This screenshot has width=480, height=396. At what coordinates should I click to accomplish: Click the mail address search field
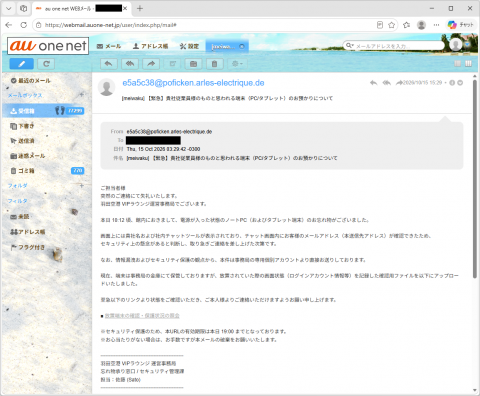tap(398, 46)
